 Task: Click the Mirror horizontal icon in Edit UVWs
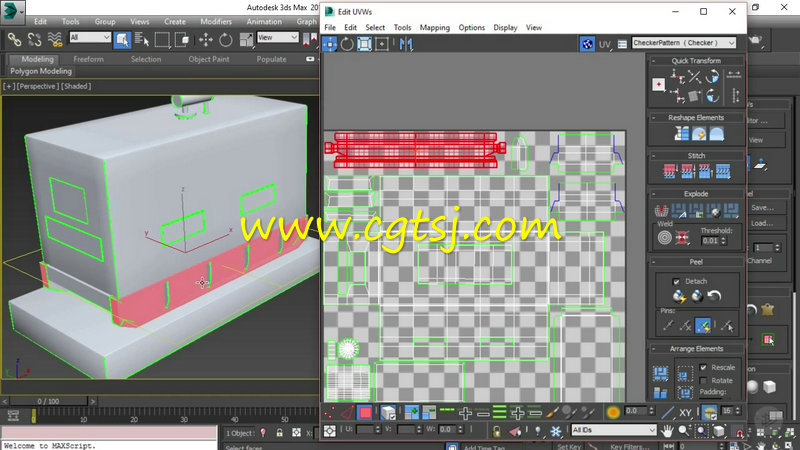click(406, 44)
